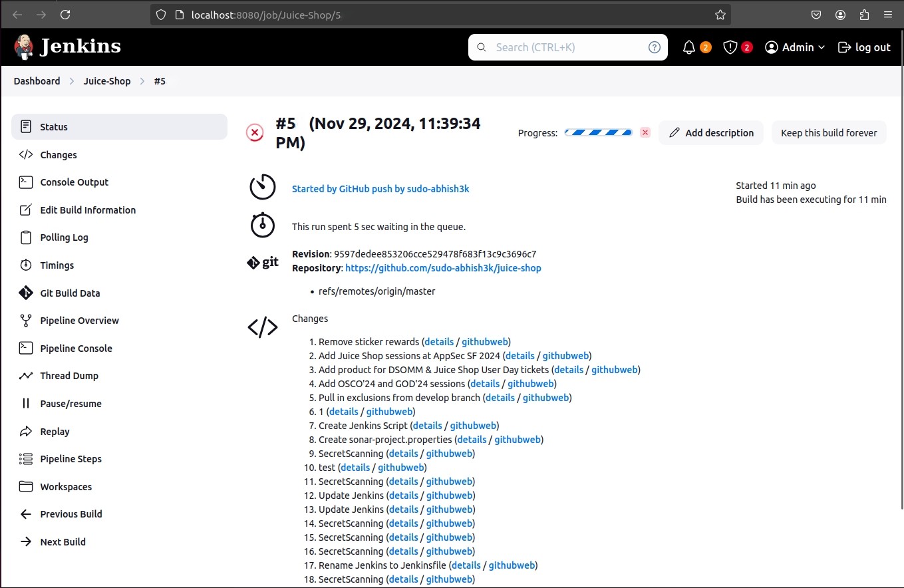
Task: Click the failed build status icon
Action: [255, 132]
